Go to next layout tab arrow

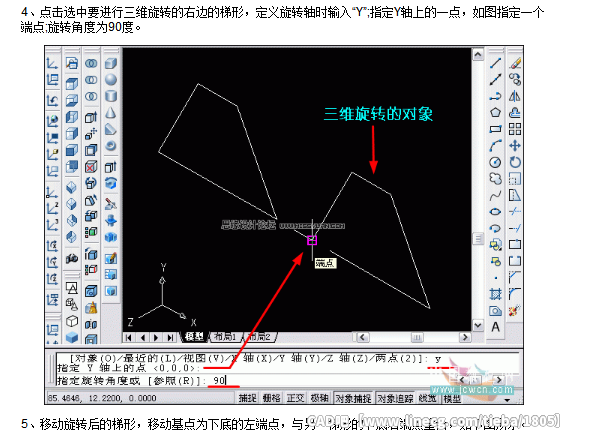(x=156, y=337)
